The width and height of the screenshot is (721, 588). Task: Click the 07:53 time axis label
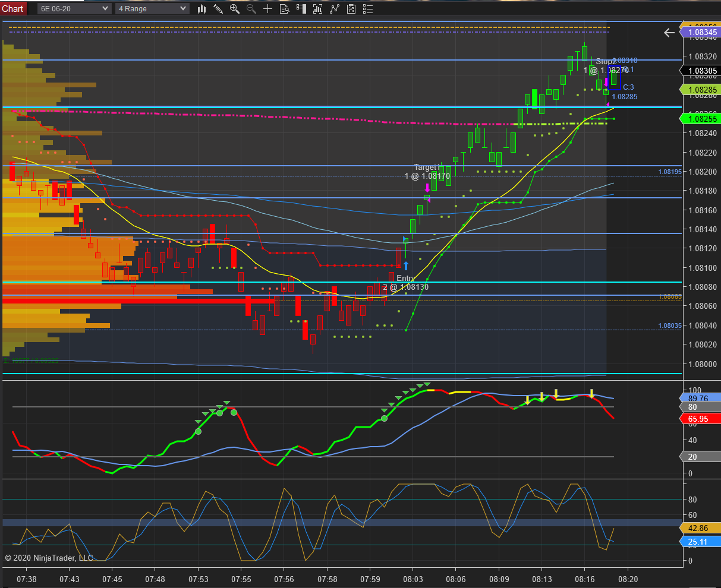tap(198, 579)
